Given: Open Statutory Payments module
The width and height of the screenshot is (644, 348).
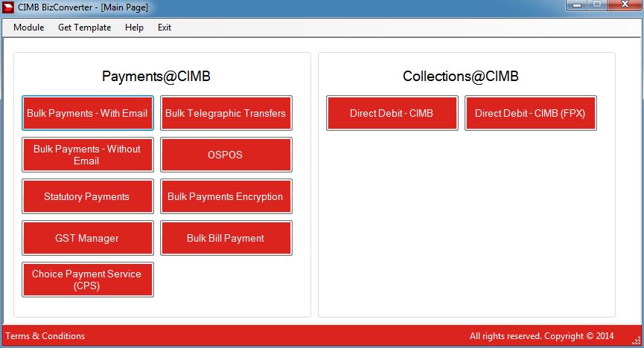Looking at the screenshot, I should [x=88, y=196].
